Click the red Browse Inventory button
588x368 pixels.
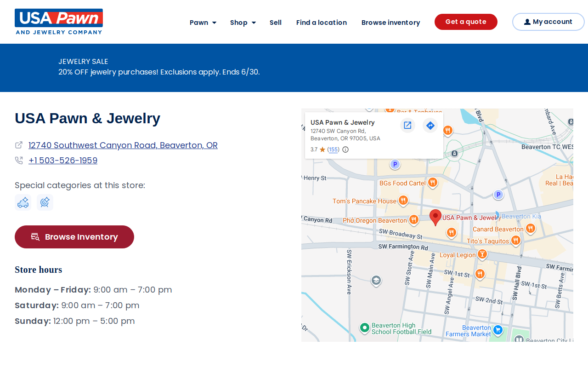[x=74, y=237]
